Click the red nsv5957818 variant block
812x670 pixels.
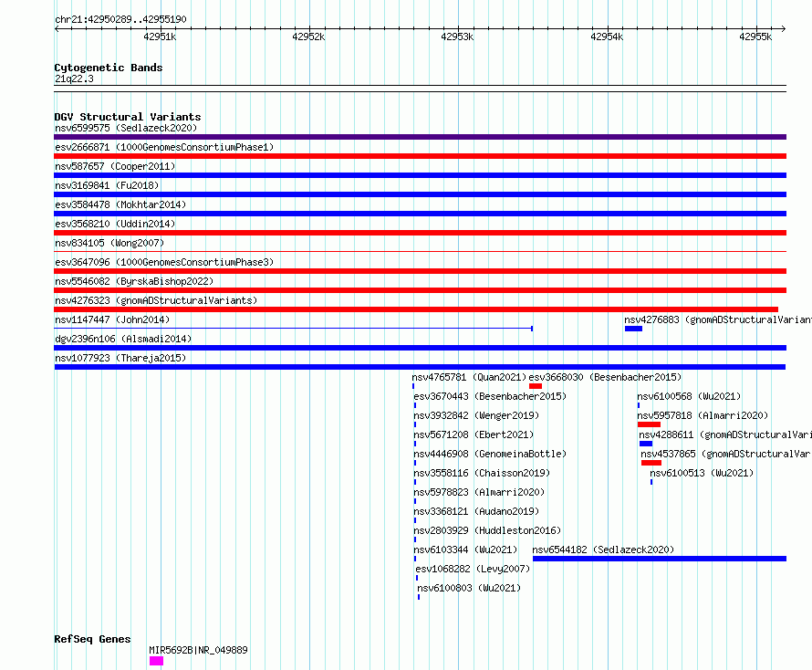(x=649, y=424)
